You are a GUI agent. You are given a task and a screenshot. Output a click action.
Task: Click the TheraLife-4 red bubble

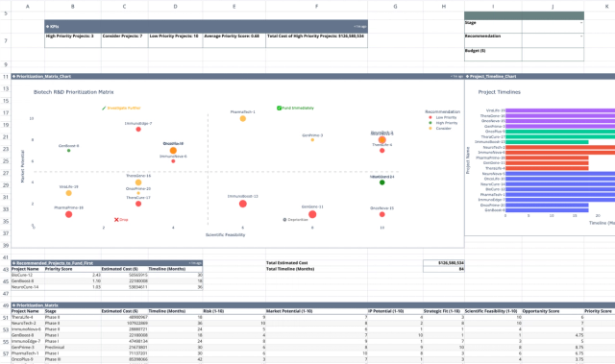pos(382,151)
